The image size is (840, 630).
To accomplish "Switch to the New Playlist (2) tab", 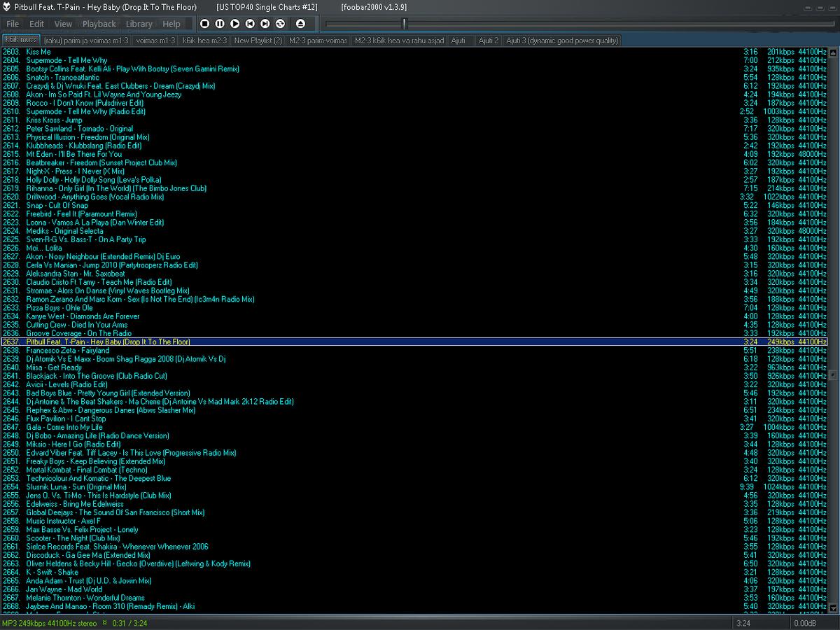I will 258,41.
